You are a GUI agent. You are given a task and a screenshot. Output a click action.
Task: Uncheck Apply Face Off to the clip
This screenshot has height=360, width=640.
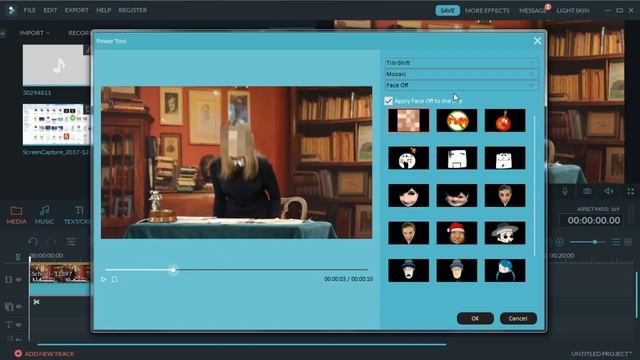(388, 100)
